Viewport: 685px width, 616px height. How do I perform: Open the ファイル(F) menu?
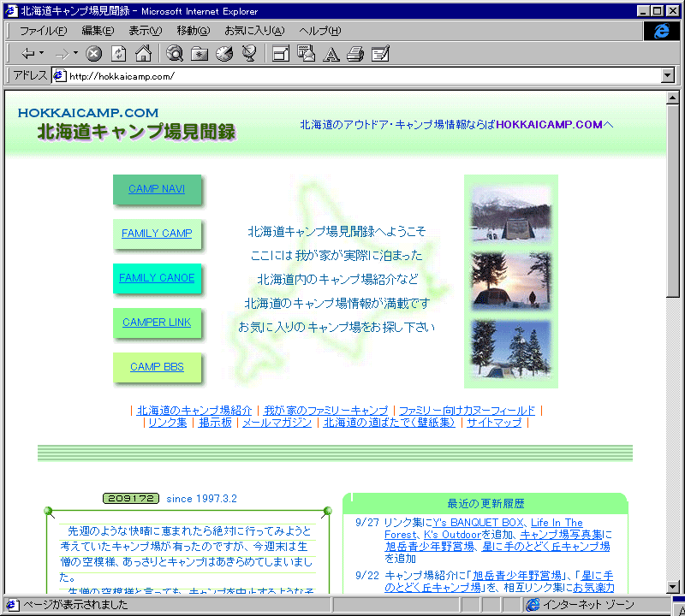(x=44, y=31)
